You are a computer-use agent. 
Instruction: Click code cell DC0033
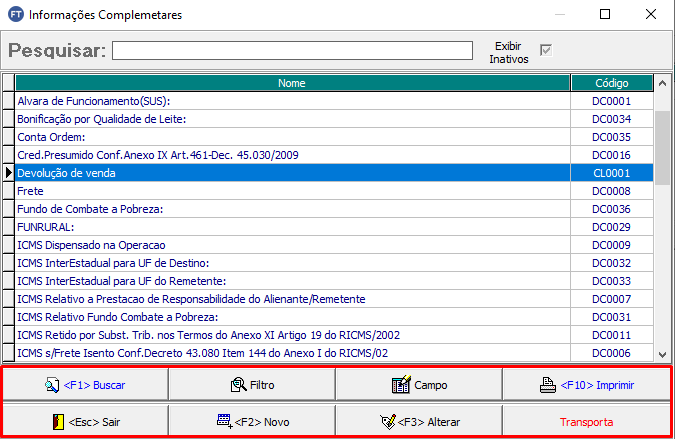612,281
